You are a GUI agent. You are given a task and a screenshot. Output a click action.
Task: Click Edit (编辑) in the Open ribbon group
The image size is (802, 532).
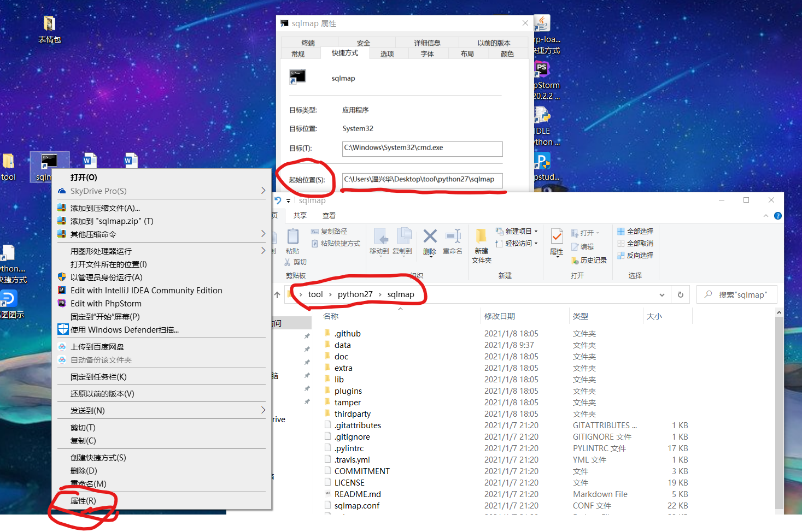coord(582,247)
